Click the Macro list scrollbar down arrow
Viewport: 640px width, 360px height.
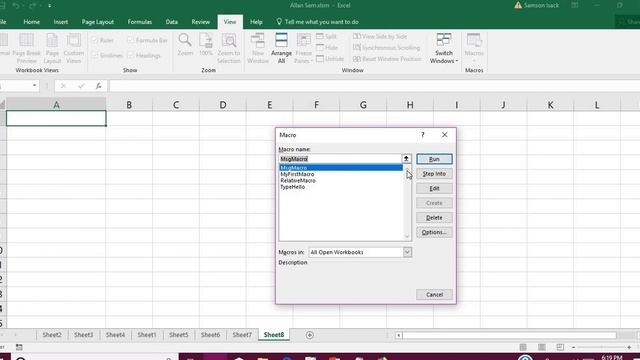click(x=407, y=236)
